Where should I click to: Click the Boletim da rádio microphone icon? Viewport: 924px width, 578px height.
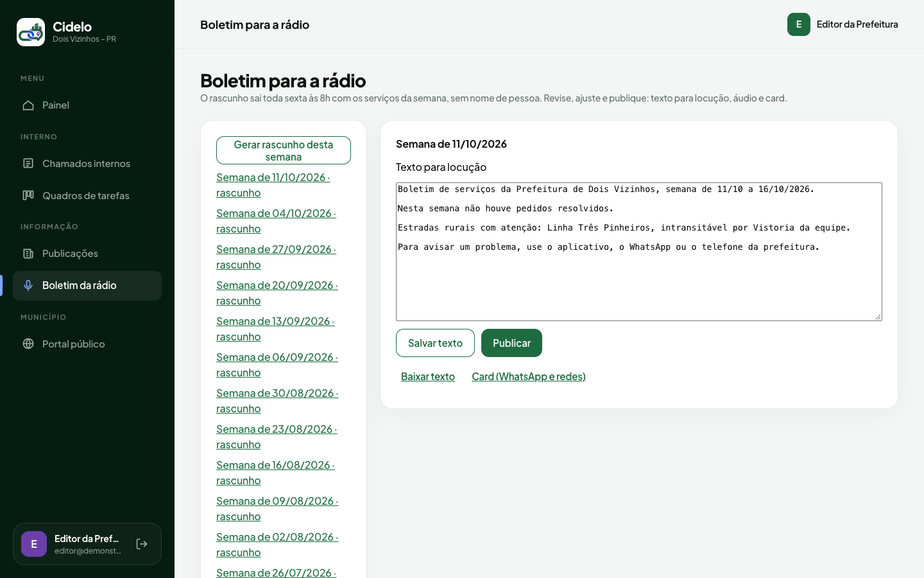(28, 286)
